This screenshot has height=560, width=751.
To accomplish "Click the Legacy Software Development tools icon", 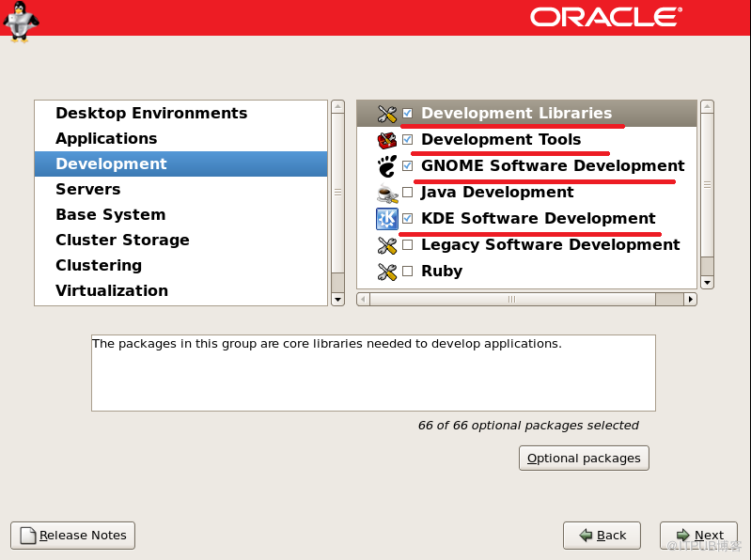I will pyautogui.click(x=387, y=245).
